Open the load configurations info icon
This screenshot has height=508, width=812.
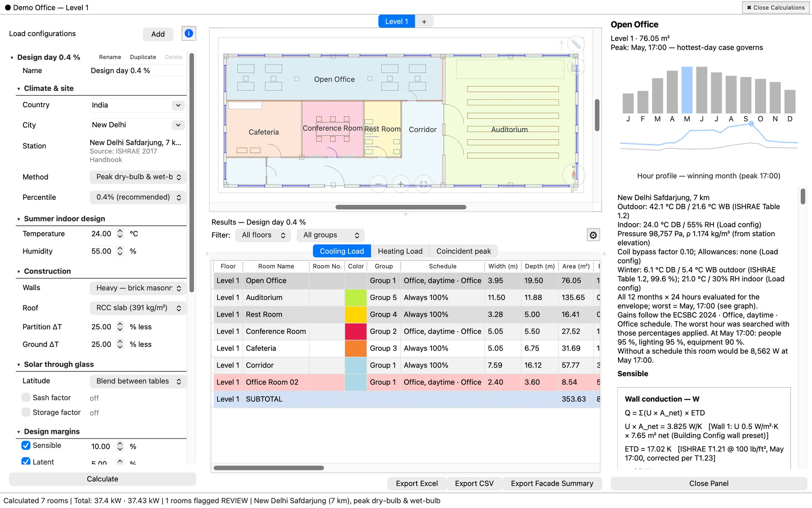(x=189, y=33)
